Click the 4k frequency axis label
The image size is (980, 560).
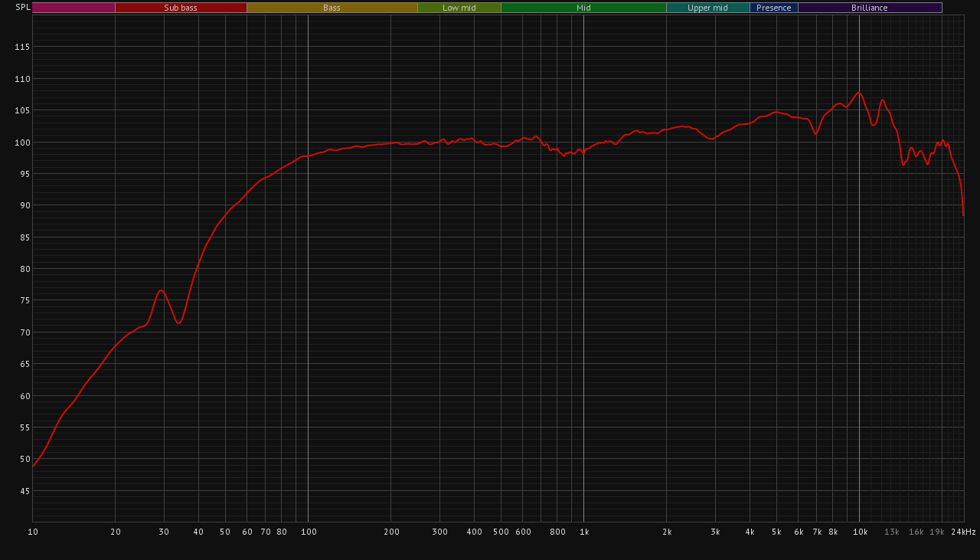750,532
